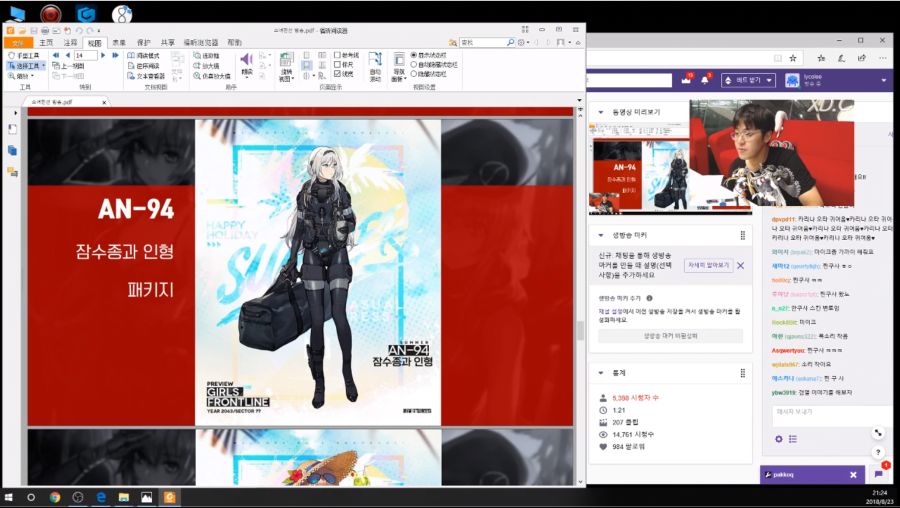This screenshot has height=508, width=900.
Task: Click Previous View button
Action: [68, 66]
